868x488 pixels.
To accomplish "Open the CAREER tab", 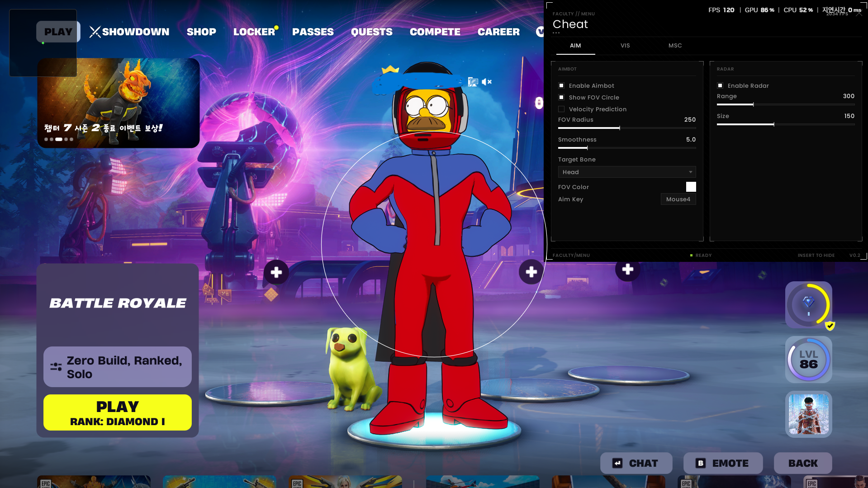I will click(x=498, y=32).
